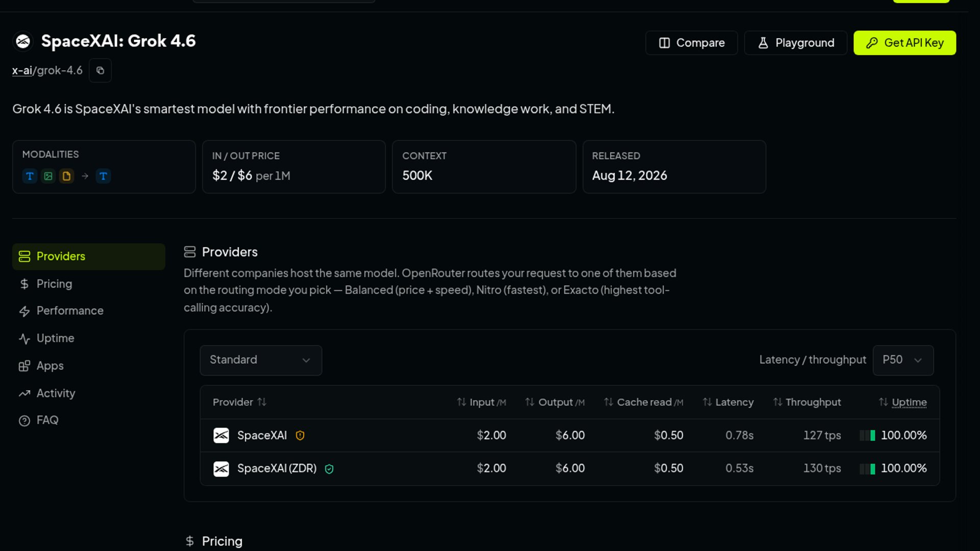Click the SpaceXAI provider name
This screenshot has width=980, height=551.
click(x=262, y=436)
